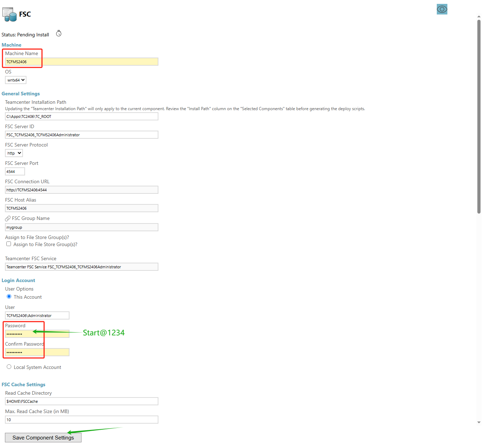The image size is (501, 448).
Task: Click the Login Account section heading
Action: click(18, 280)
